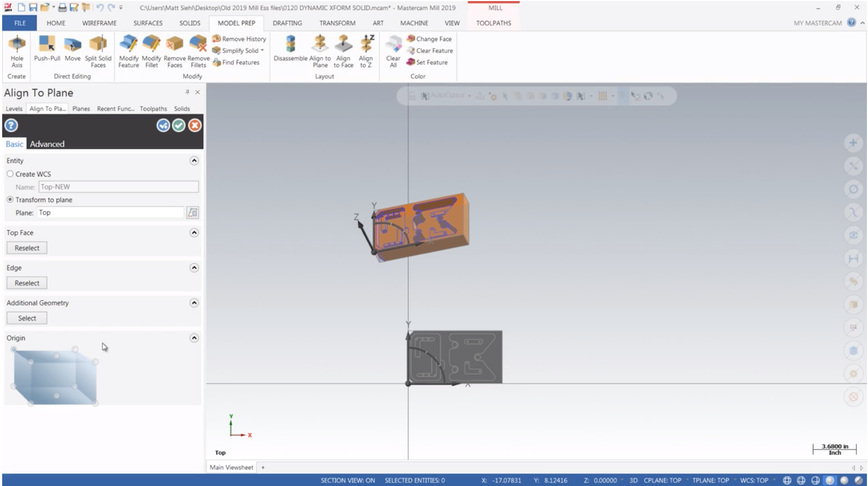Image resolution: width=868 pixels, height=486 pixels.
Task: Launch Modify Feature command
Action: (129, 51)
